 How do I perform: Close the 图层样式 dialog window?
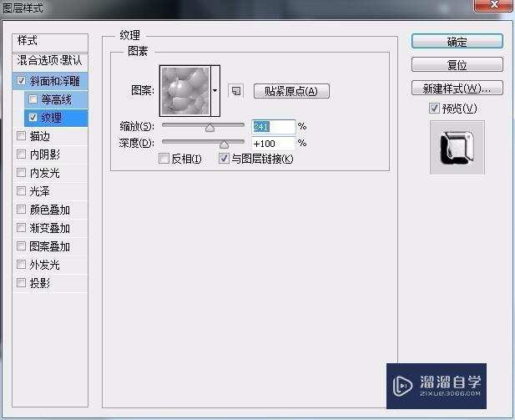coord(493,5)
